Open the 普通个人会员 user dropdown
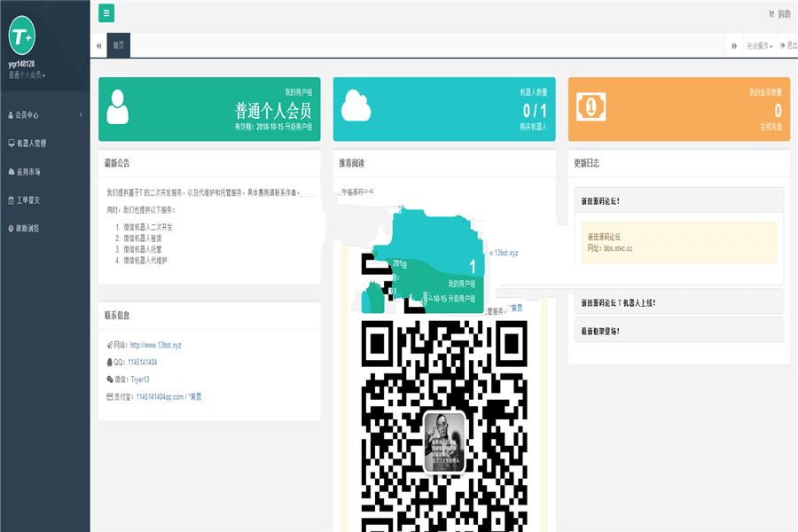This screenshot has width=798, height=532. click(27, 75)
